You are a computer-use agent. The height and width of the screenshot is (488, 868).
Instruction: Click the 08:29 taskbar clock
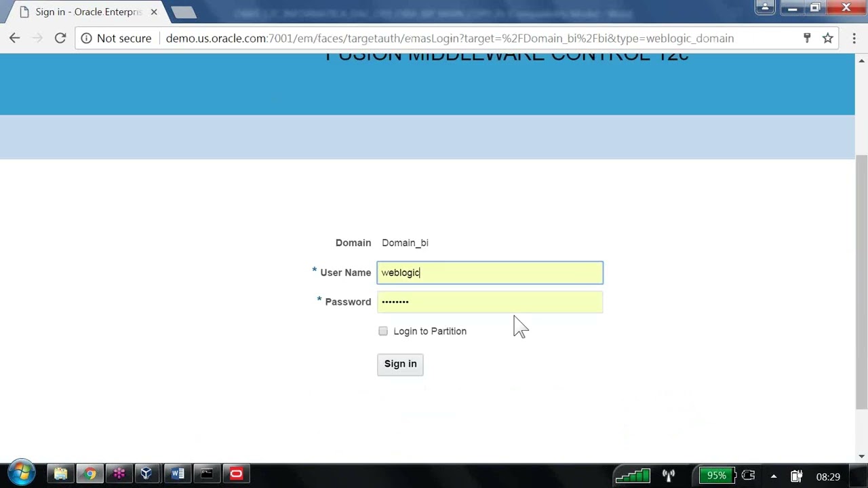(828, 476)
